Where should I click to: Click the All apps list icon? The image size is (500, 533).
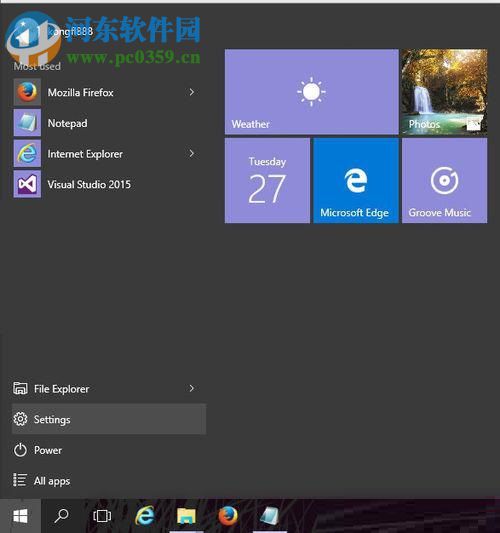point(20,480)
